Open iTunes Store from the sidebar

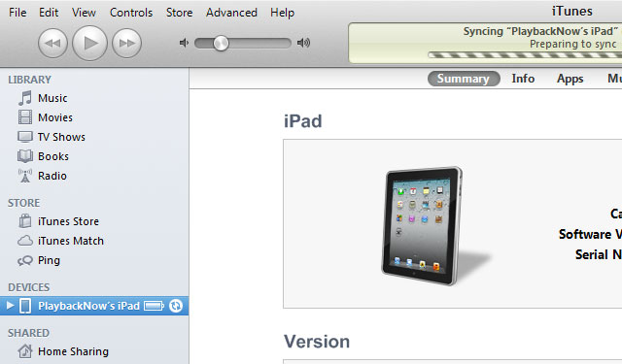coord(68,221)
